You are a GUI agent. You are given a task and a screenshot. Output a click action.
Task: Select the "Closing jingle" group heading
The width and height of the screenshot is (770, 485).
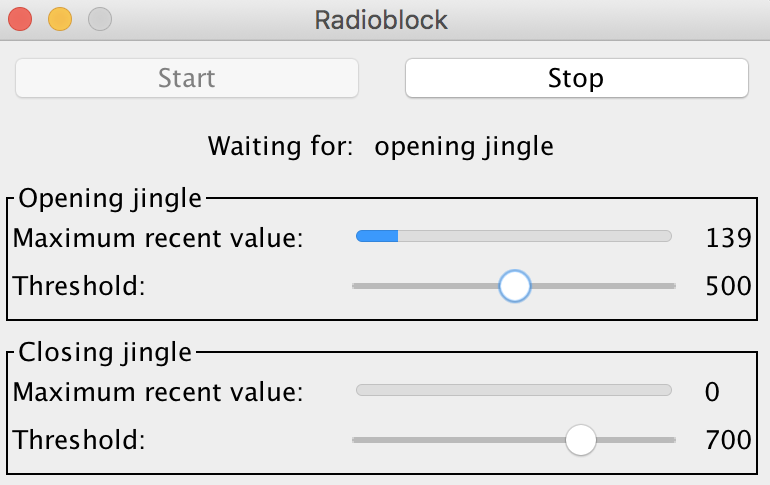click(105, 351)
